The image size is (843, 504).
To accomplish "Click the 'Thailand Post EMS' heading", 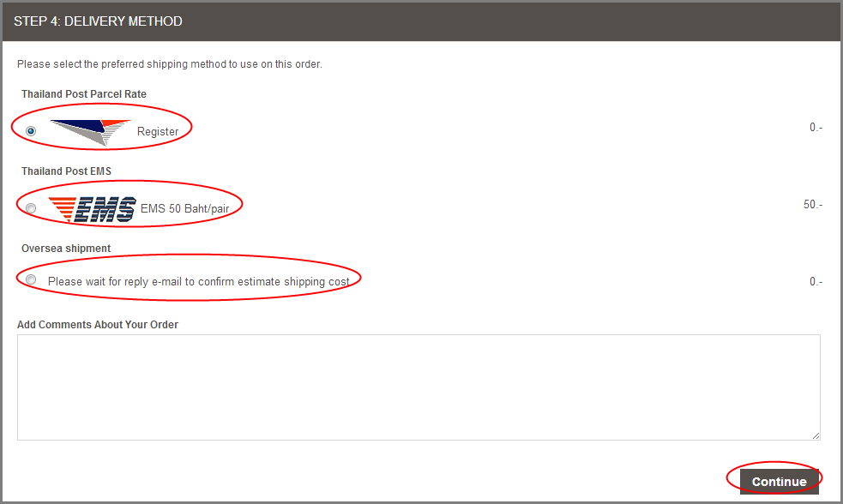I will pos(66,171).
